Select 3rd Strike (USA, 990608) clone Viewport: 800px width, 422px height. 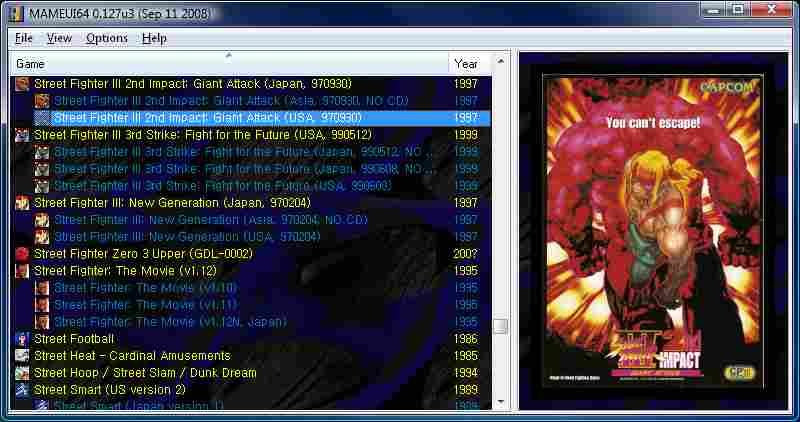coord(222,186)
